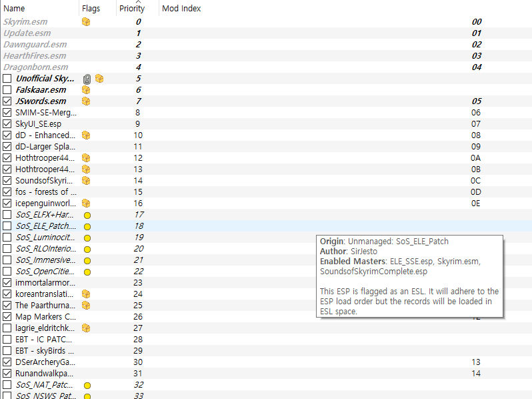Click the Flags column header

coord(91,9)
